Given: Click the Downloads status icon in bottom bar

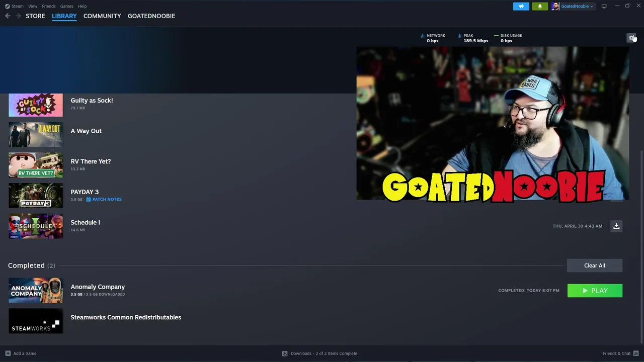Looking at the screenshot, I should coord(285,353).
